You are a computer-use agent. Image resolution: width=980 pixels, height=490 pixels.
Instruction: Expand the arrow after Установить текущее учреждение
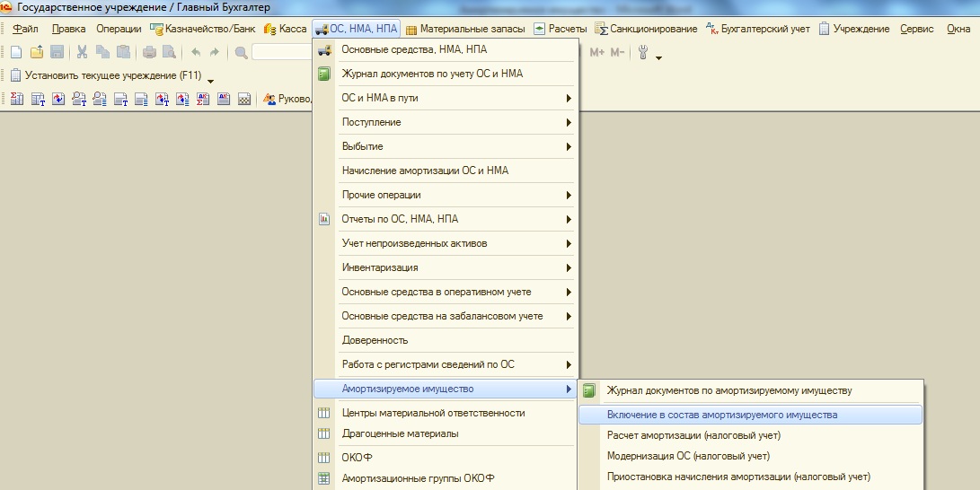(x=210, y=82)
